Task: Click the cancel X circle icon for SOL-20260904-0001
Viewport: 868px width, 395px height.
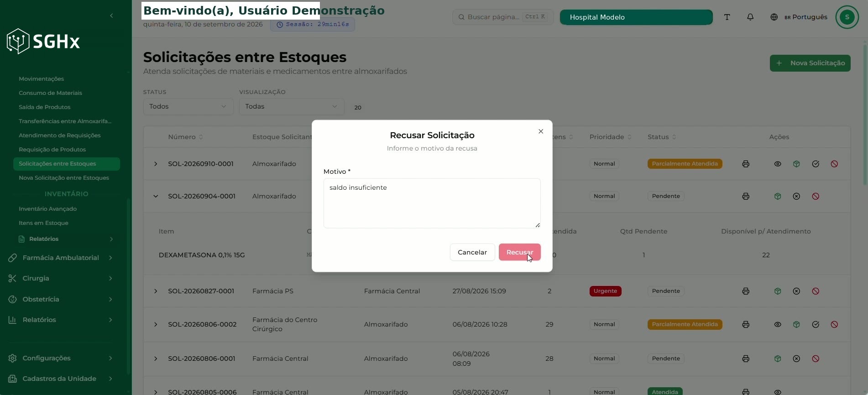Action: click(796, 196)
